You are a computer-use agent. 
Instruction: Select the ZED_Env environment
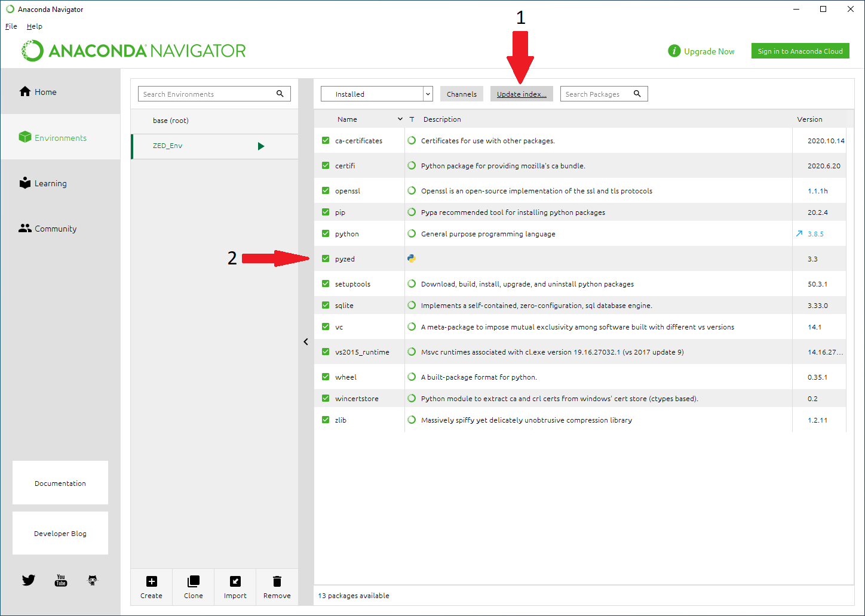click(214, 146)
